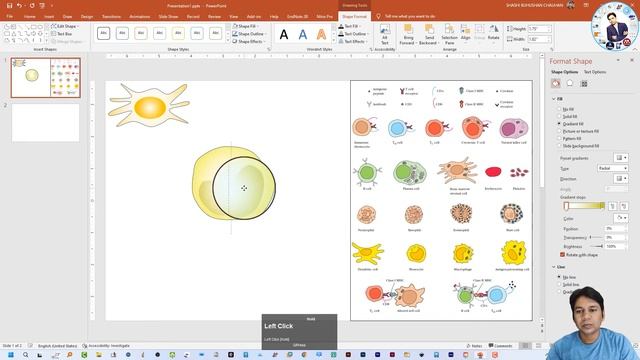Switch to the Transitions ribbon tab
The image size is (640, 360).
(x=111, y=16)
